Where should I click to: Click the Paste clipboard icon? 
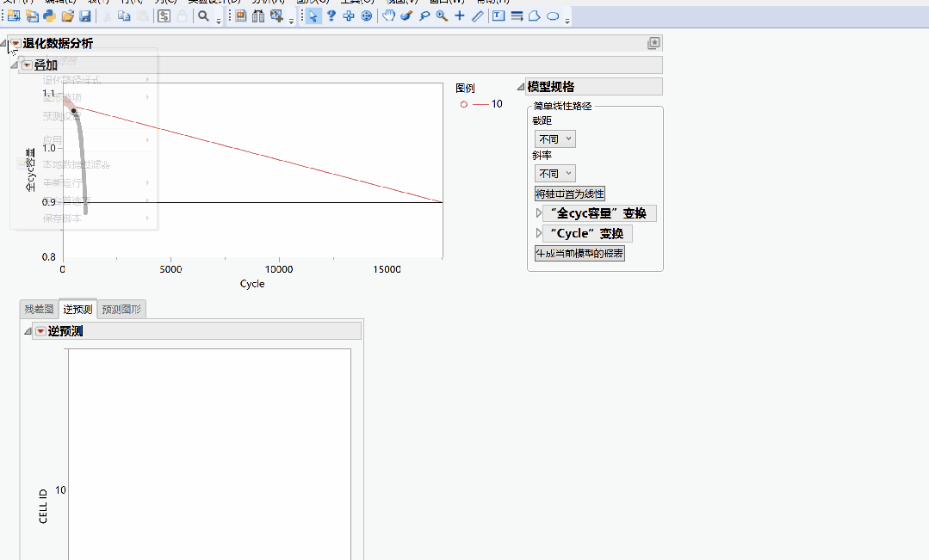click(142, 16)
